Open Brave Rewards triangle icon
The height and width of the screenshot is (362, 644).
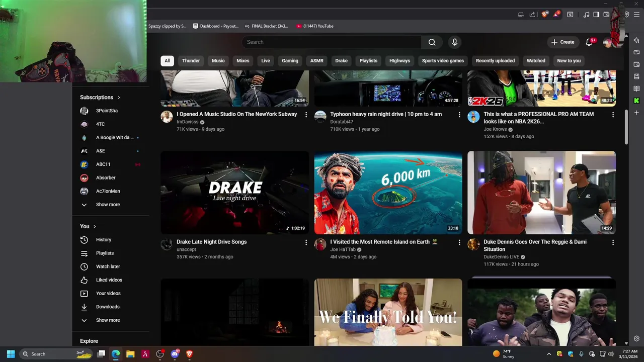point(556,15)
